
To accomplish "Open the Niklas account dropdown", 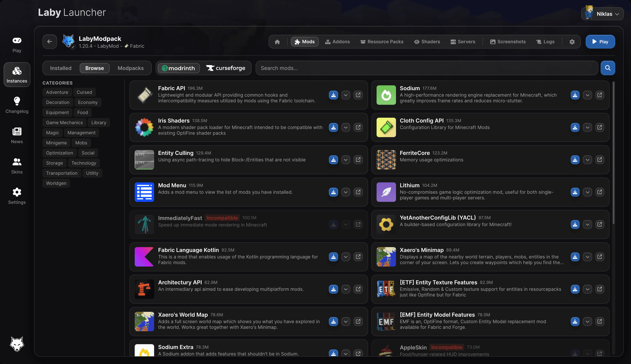I will coord(602,14).
